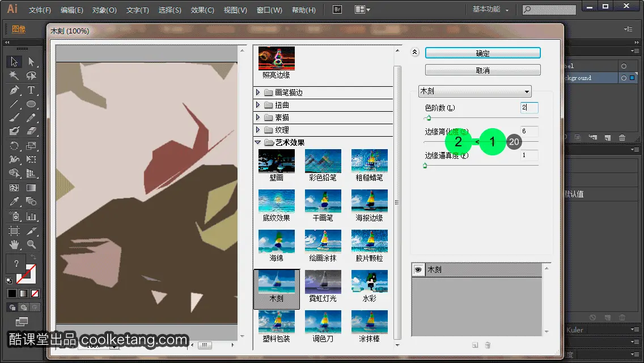
Task: Select the Magic Wand tool
Action: pyautogui.click(x=14, y=75)
